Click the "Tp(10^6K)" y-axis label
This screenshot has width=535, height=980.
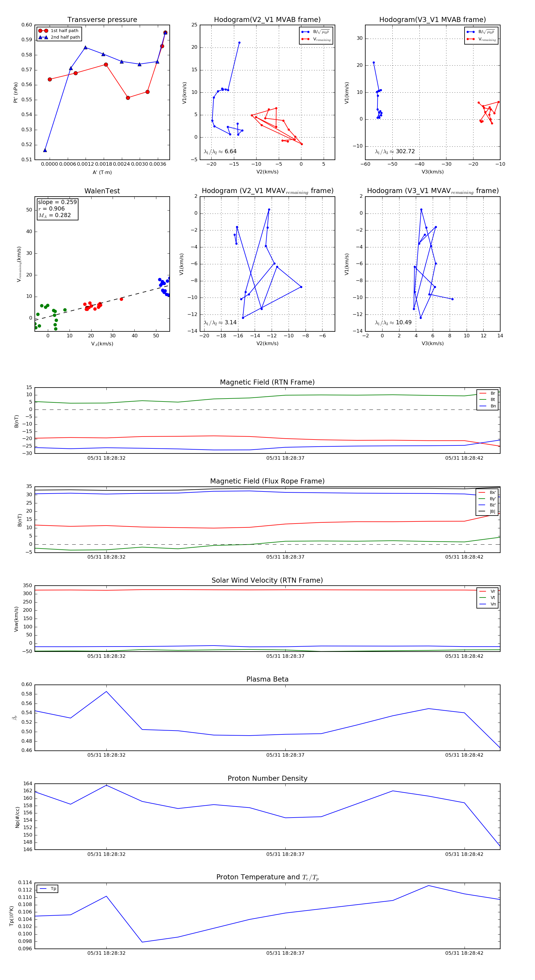12,916
